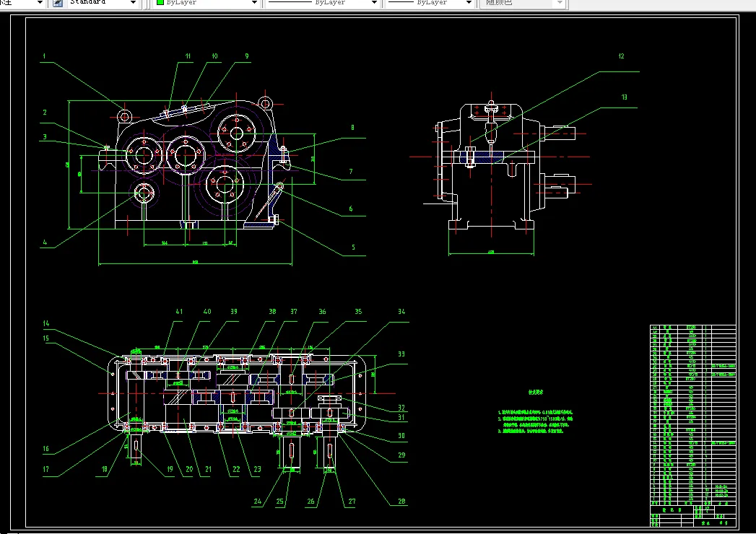Select part balloon label 26
This screenshot has width=756, height=534.
pyautogui.click(x=311, y=502)
